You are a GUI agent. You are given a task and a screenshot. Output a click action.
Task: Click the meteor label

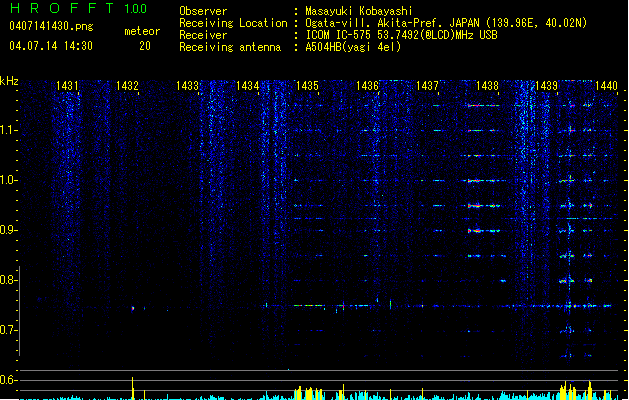142,31
